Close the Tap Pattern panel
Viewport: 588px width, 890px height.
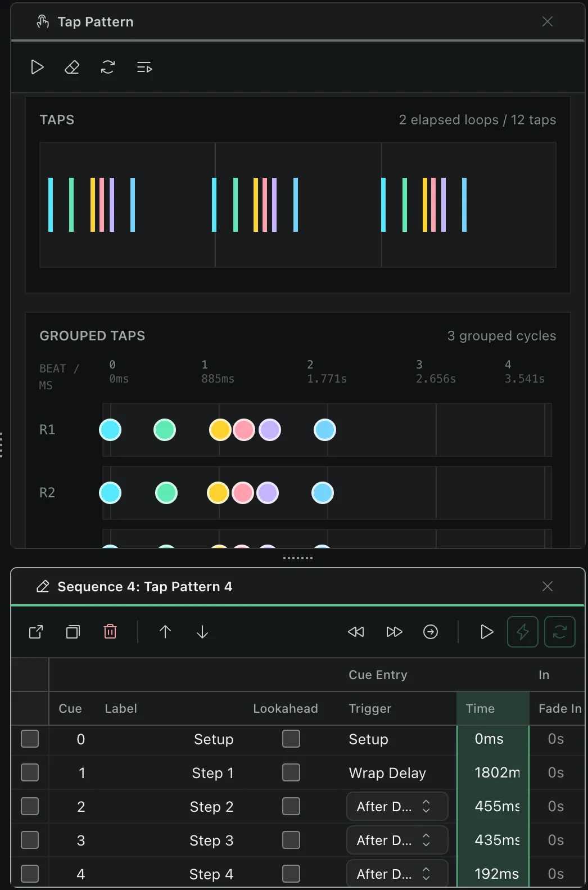click(548, 21)
